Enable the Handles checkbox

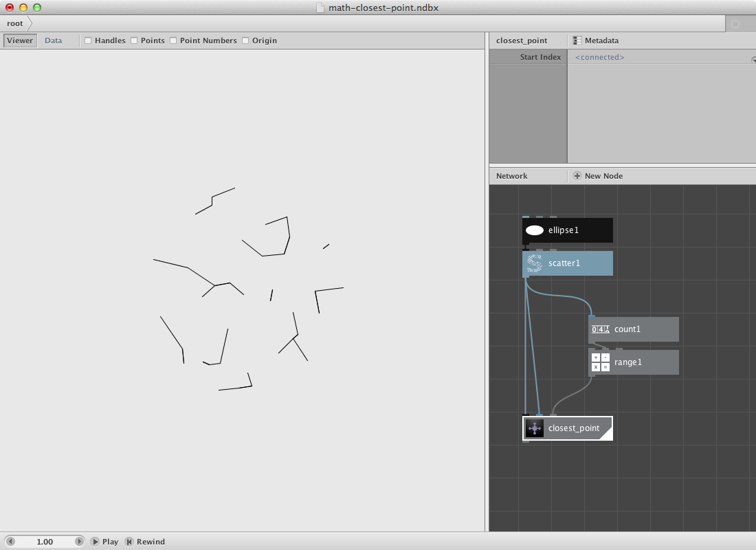88,41
